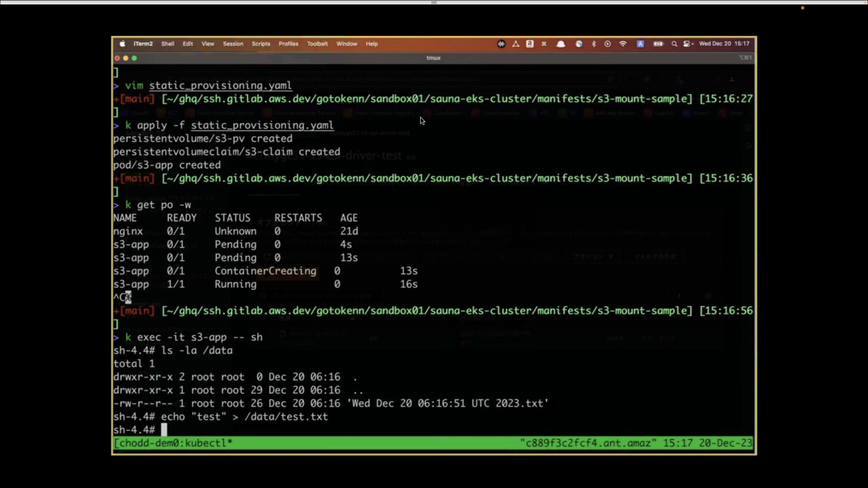The image size is (868, 488).
Task: Click the Spotlight search magnifier
Action: pyautogui.click(x=674, y=44)
